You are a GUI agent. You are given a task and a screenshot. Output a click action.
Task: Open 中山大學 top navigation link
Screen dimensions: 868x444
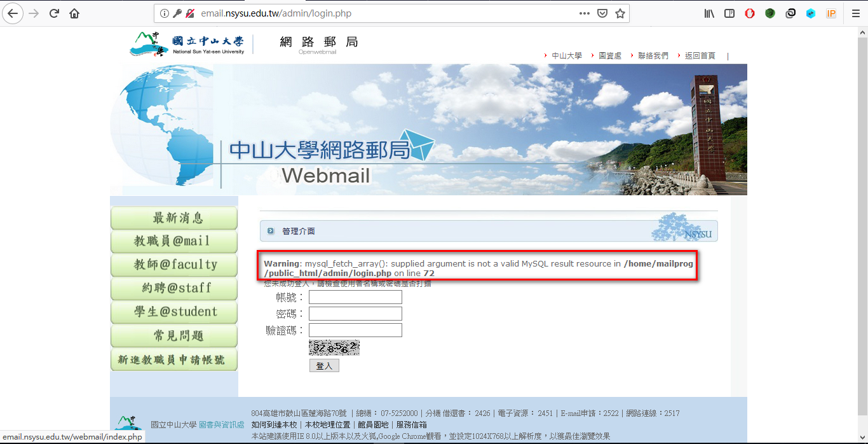567,56
